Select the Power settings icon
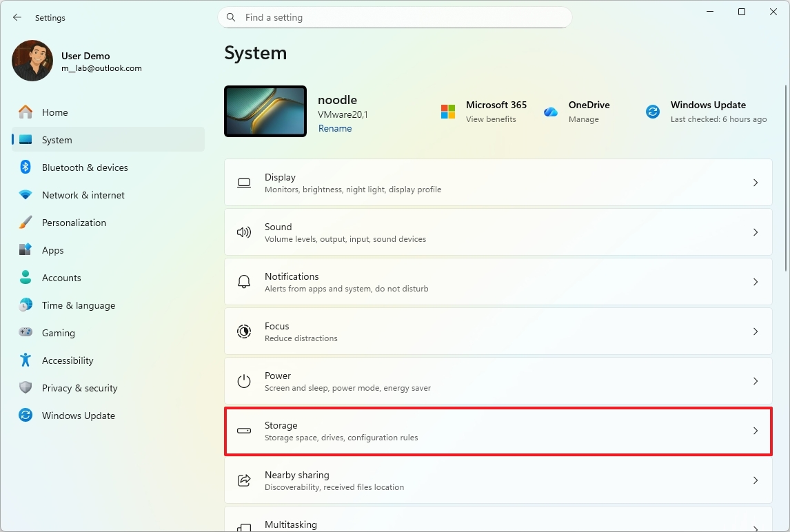Image resolution: width=790 pixels, height=532 pixels. tap(244, 380)
